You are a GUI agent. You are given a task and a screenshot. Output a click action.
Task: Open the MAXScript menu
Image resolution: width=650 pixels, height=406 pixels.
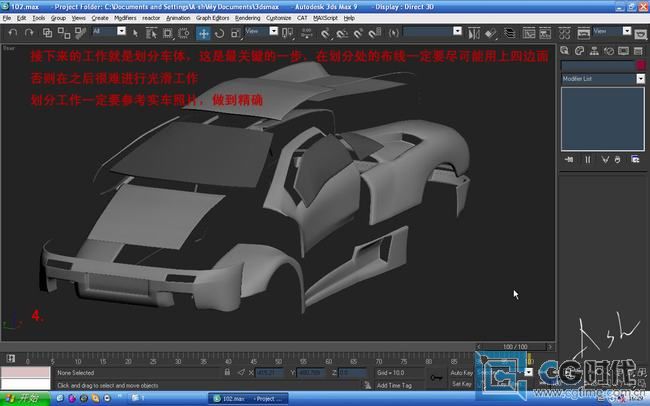[325, 18]
